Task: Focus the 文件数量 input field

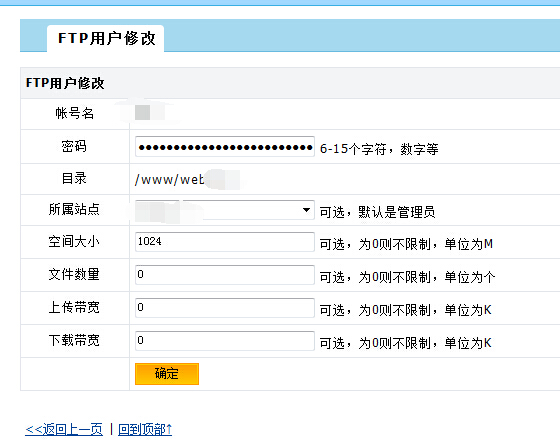Action: click(x=225, y=275)
